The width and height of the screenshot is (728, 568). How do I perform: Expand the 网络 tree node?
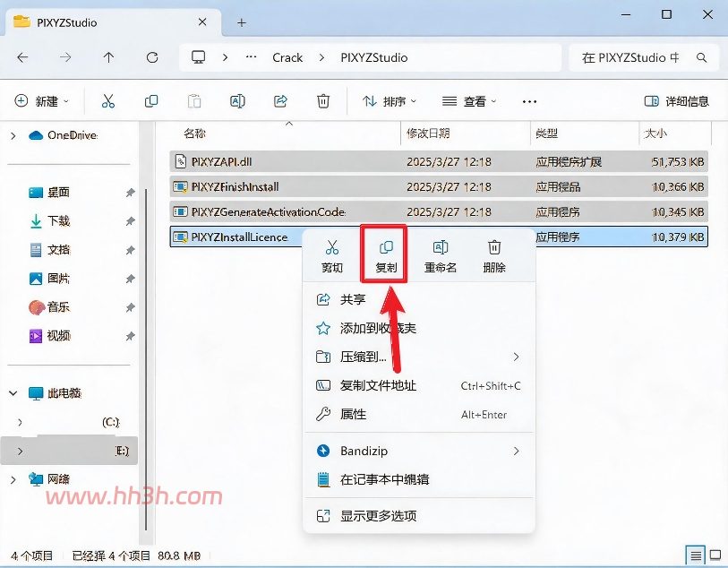tap(13, 479)
